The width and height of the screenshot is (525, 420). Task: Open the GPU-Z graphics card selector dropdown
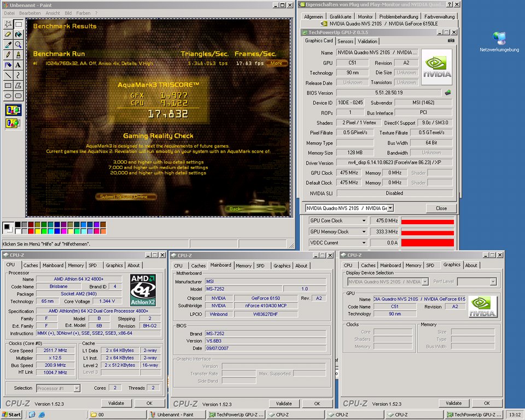[x=390, y=208]
